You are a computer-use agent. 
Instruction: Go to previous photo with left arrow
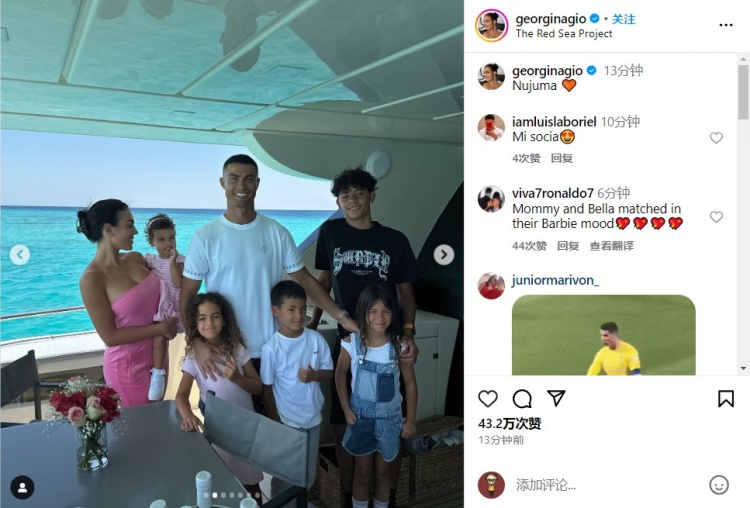tap(20, 254)
